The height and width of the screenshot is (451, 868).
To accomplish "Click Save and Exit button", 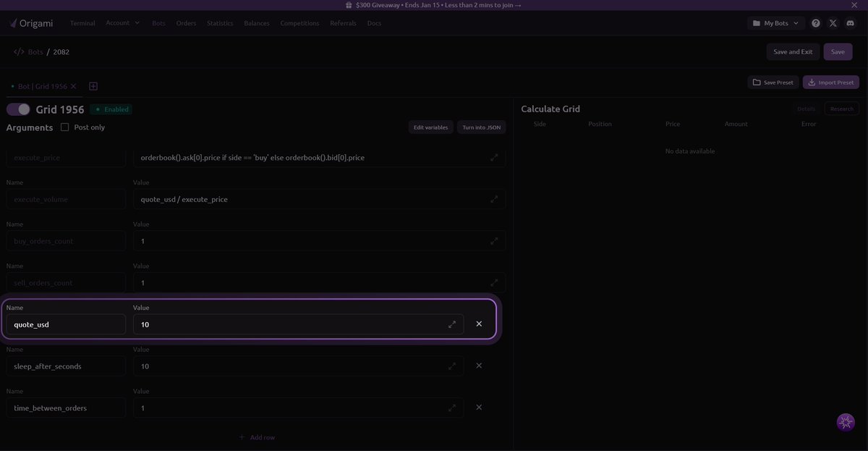I will click(793, 52).
